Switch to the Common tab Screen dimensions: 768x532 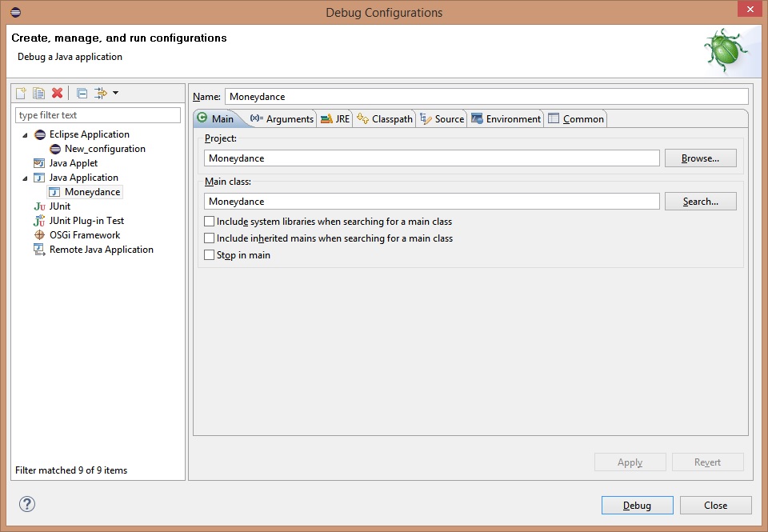(576, 119)
